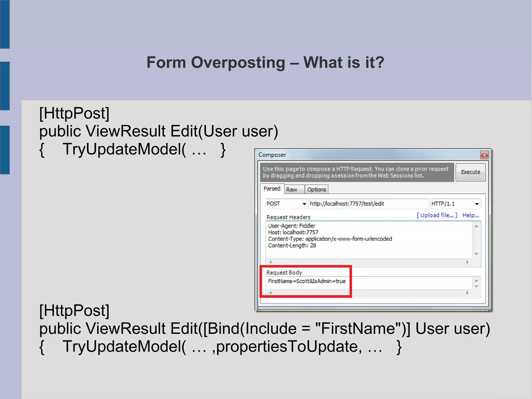Viewport: 532px width, 399px height.
Task: Click the Request Body text field
Action: click(x=369, y=283)
